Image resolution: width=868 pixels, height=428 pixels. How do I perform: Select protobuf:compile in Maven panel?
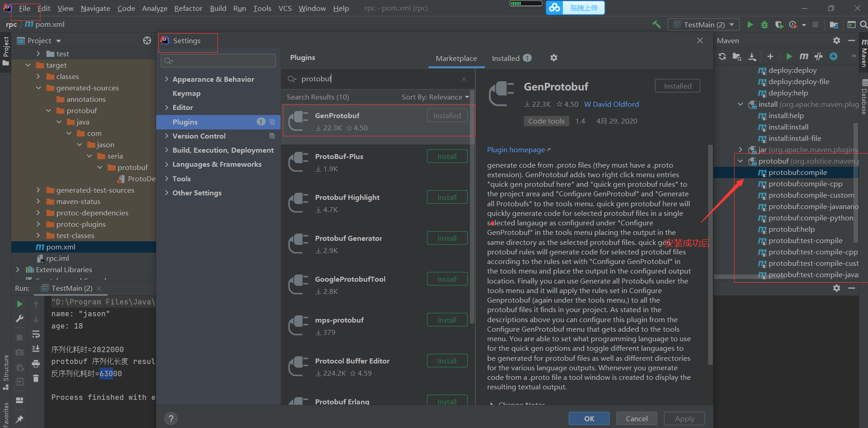(798, 172)
